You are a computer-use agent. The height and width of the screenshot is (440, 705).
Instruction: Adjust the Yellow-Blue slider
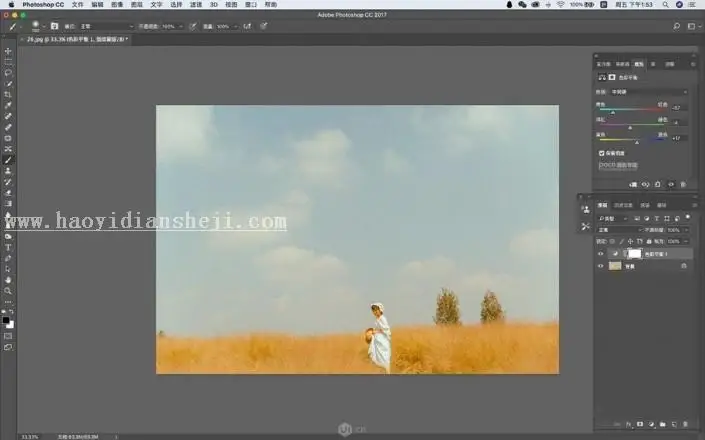coord(637,142)
